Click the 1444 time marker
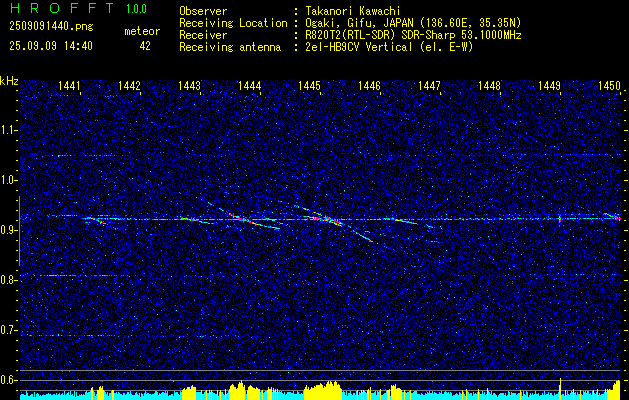The width and height of the screenshot is (629, 400). [x=250, y=85]
